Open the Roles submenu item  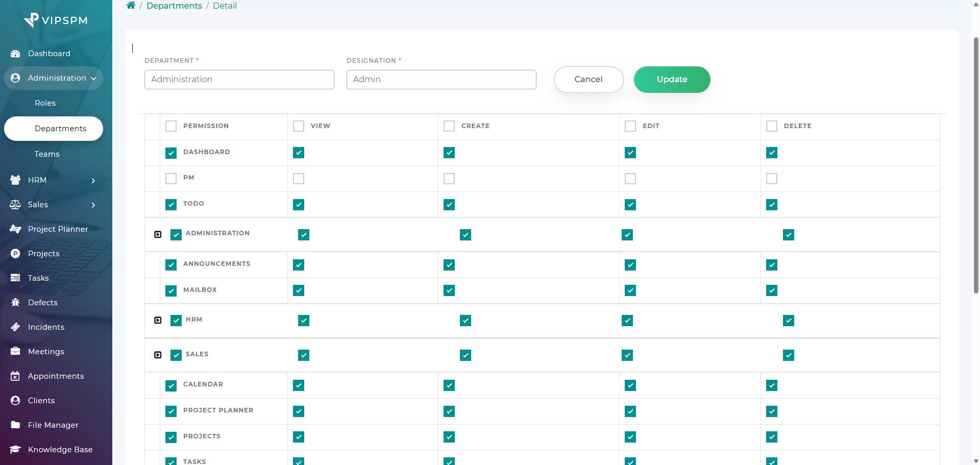(x=45, y=103)
